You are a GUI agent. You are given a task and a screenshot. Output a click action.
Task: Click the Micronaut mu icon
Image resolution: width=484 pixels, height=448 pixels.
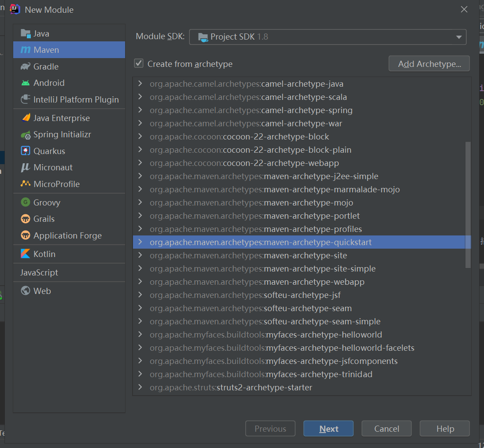(x=25, y=167)
